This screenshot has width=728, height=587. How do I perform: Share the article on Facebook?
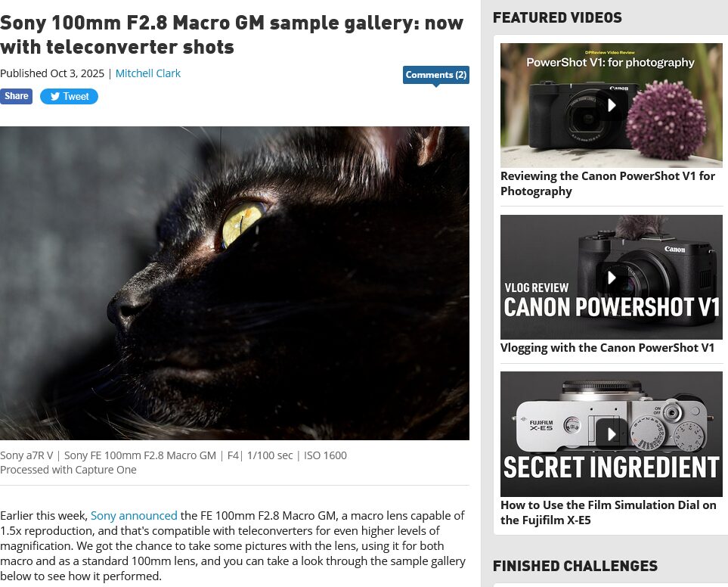tap(16, 96)
